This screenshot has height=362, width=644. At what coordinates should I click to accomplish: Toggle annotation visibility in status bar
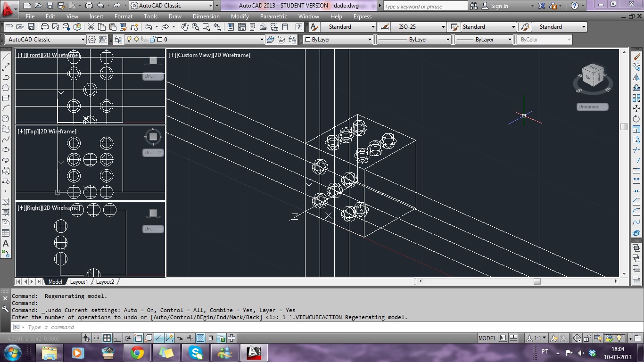[554, 338]
